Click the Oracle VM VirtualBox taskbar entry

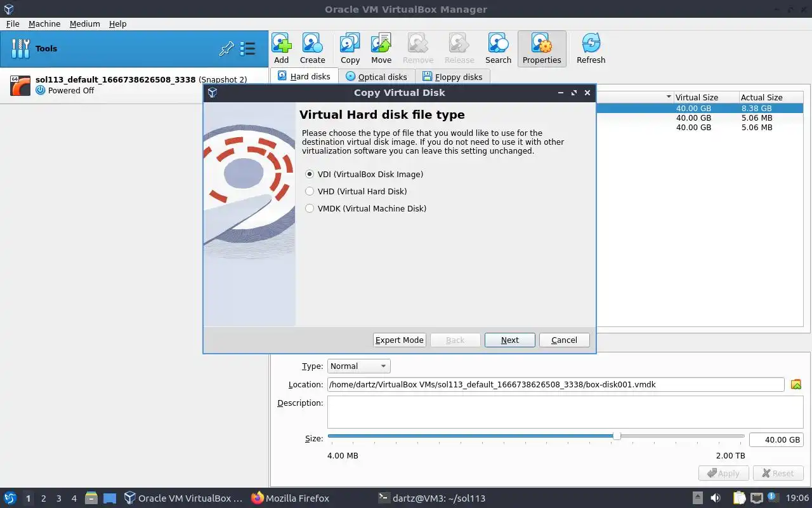coord(183,498)
